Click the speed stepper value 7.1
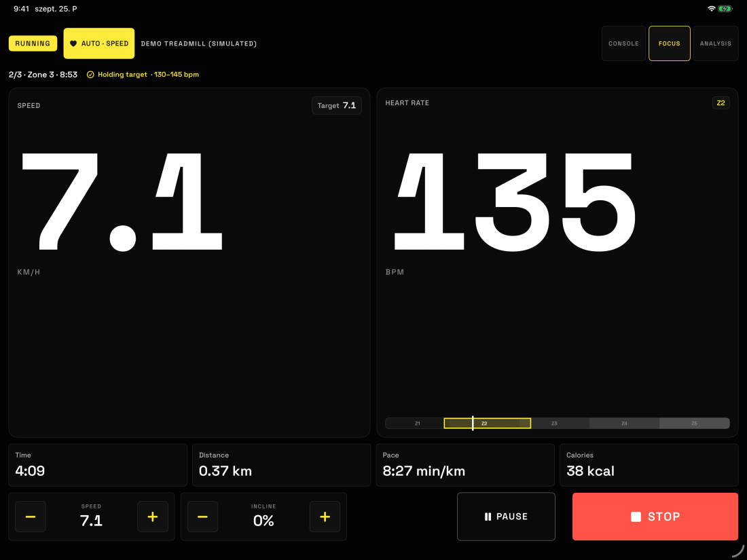 pos(91,521)
